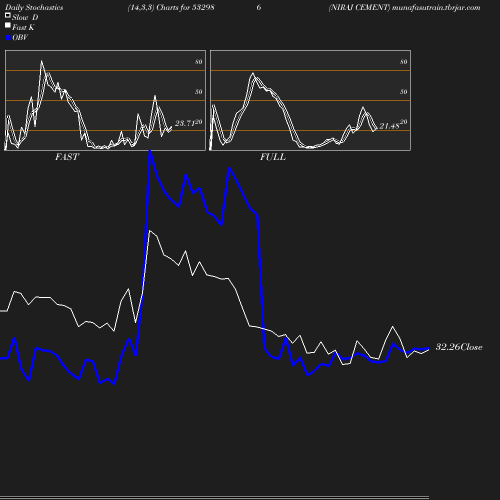500x500 pixels.
Task: Click the FAST stochastic chart panel
Action: point(105,100)
